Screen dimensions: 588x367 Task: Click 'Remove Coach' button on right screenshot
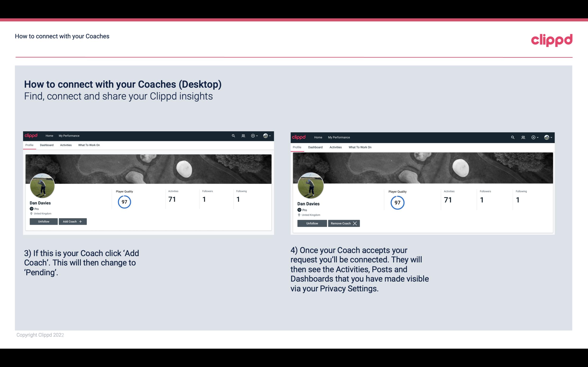[x=343, y=223]
